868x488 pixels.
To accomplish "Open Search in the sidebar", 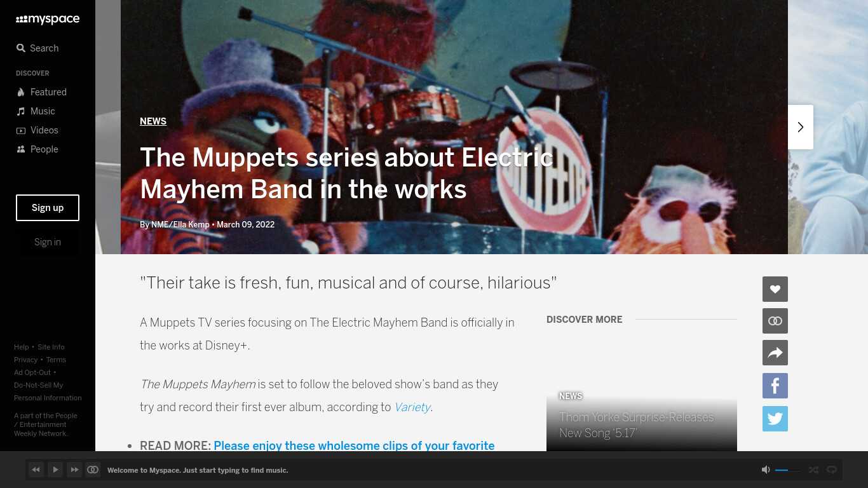I will (38, 48).
